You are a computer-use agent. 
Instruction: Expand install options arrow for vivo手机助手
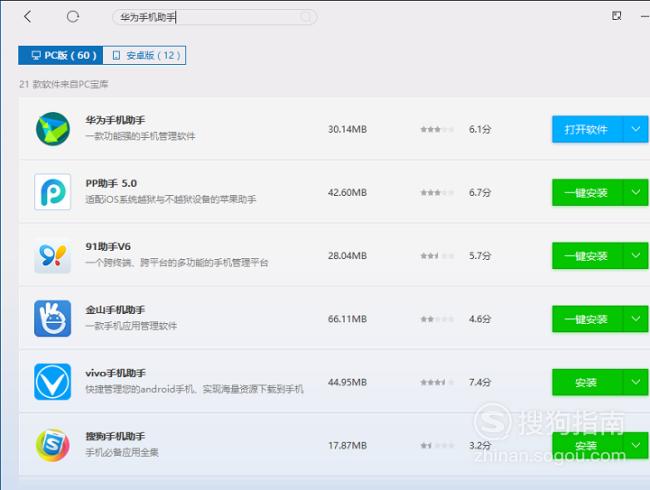[x=635, y=382]
